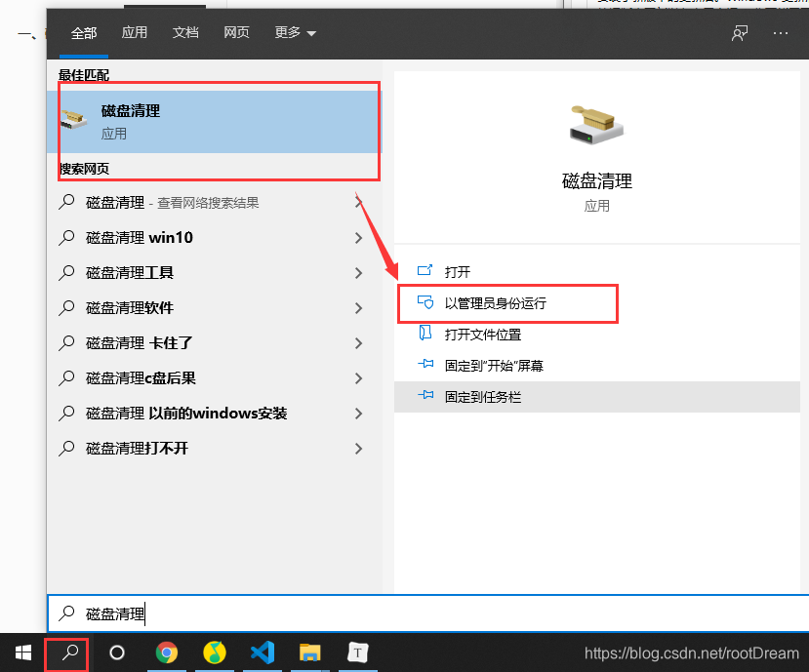Switch to the 应用 tab
Image resolution: width=809 pixels, height=672 pixels.
134,31
